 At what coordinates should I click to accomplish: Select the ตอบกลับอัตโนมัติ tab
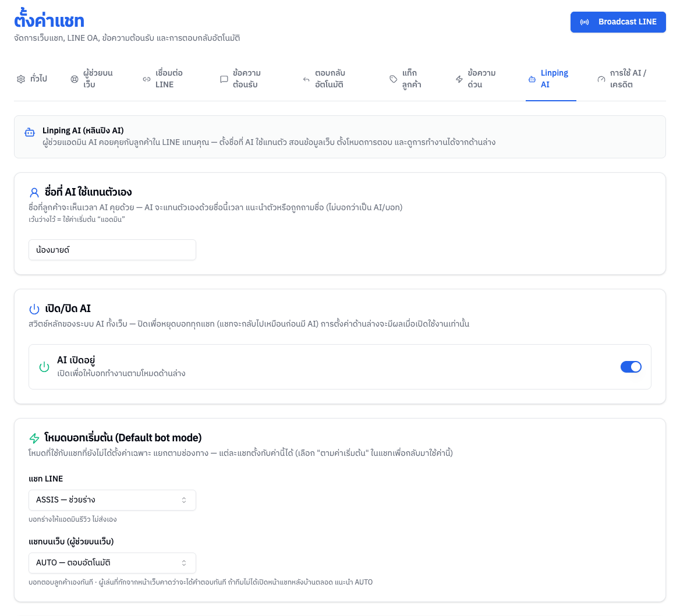click(324, 79)
